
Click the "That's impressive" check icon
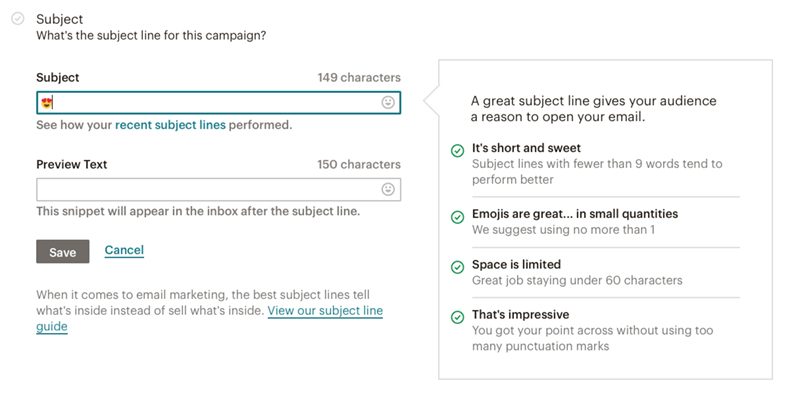click(x=458, y=317)
